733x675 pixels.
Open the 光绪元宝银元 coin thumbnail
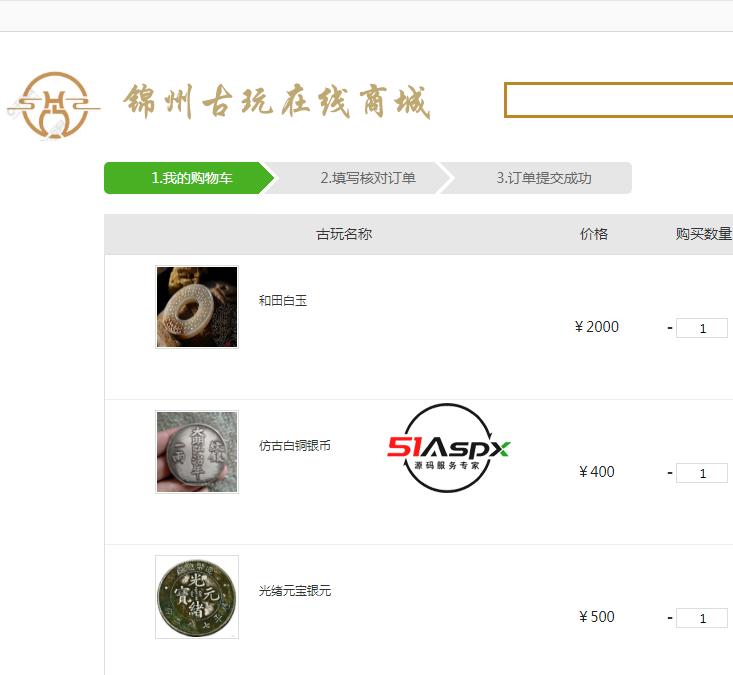(197, 597)
